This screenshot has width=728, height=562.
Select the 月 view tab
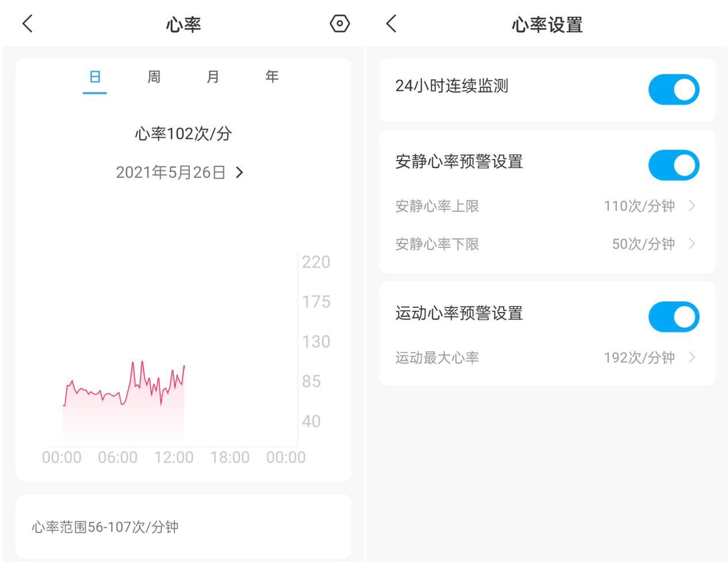[212, 77]
